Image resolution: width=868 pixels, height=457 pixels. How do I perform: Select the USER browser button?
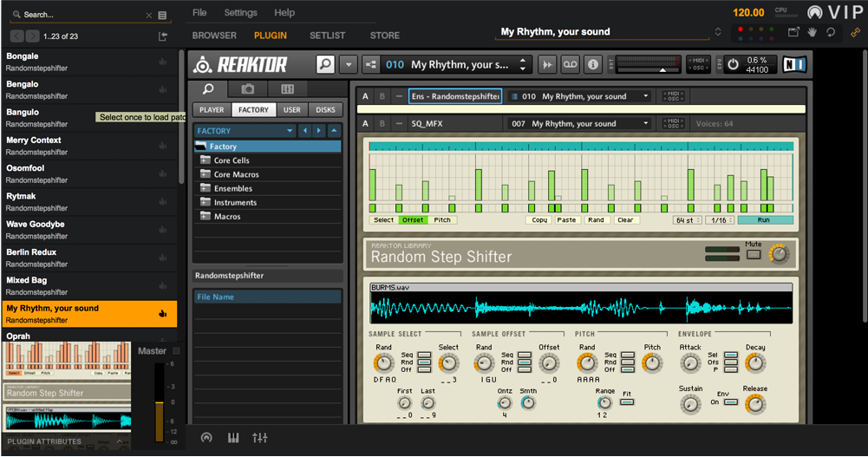click(292, 109)
